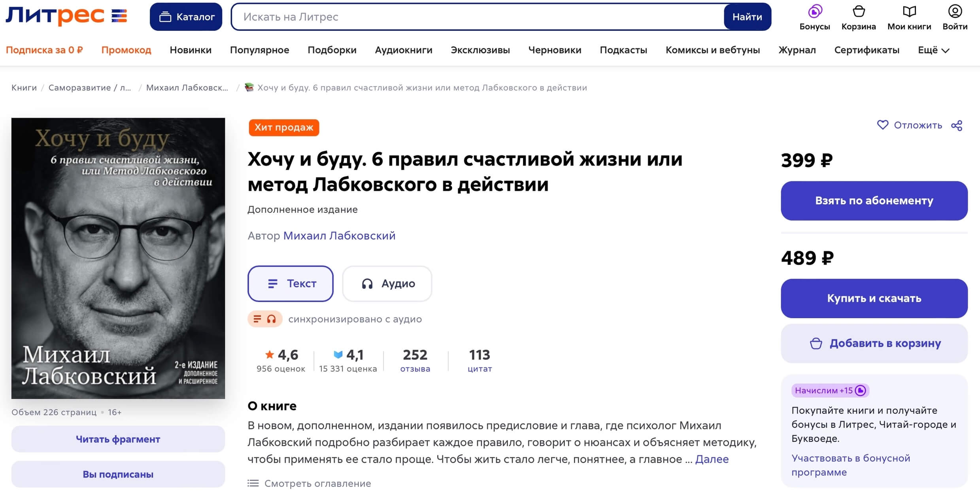Click the share icon
The width and height of the screenshot is (980, 498).
pyautogui.click(x=957, y=126)
